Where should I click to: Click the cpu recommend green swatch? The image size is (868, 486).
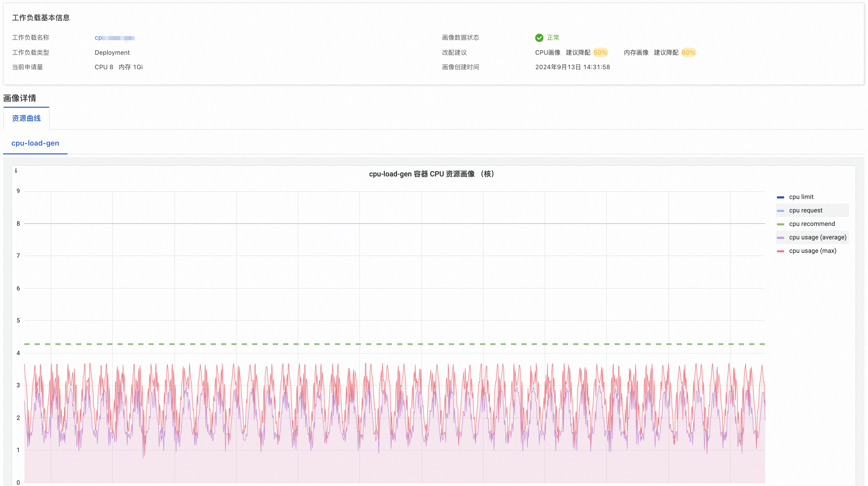pyautogui.click(x=780, y=224)
